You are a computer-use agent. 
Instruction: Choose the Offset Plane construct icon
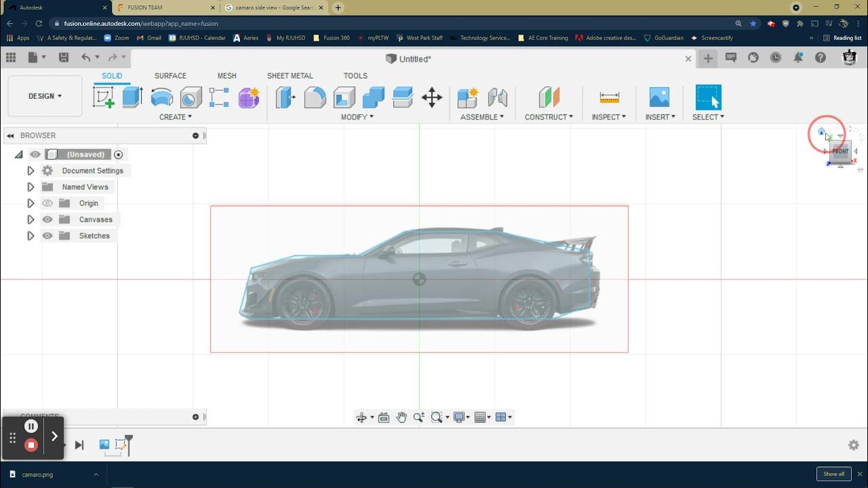pyautogui.click(x=549, y=98)
